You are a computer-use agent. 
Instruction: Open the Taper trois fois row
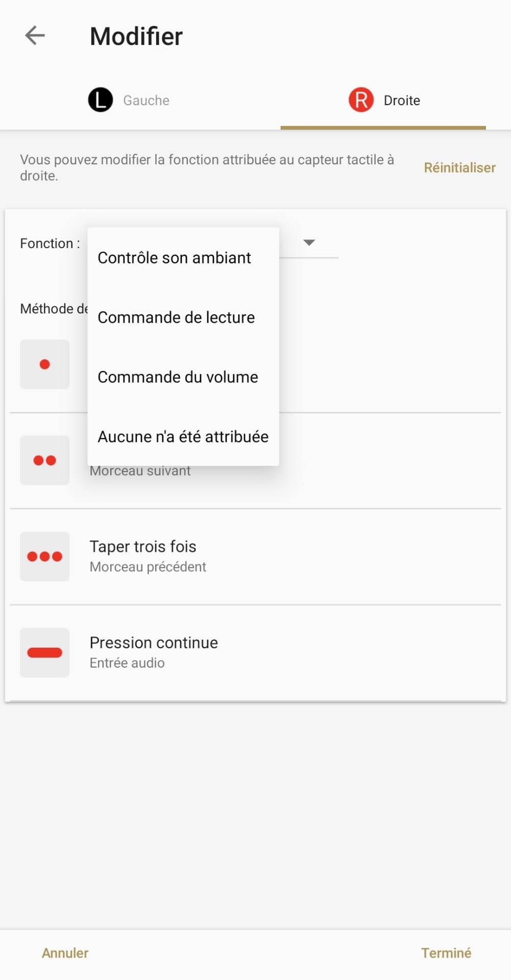click(x=255, y=556)
